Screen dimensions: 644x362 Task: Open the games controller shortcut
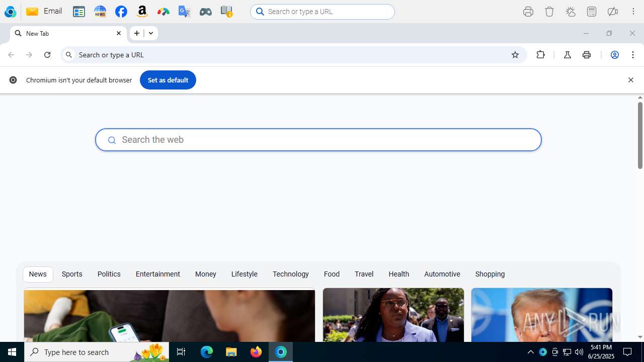[206, 12]
